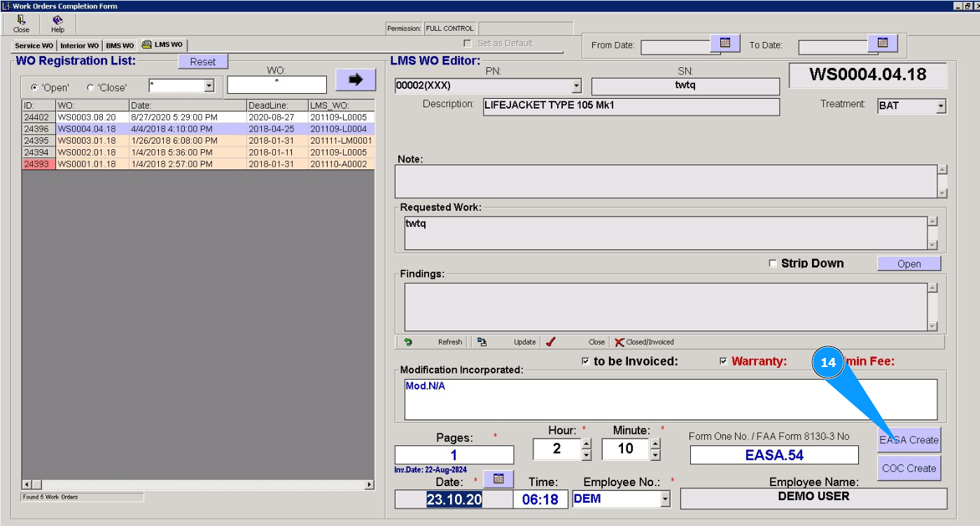Select the 'Close' radio button
Viewport: 980px width, 526px height.
click(x=90, y=88)
